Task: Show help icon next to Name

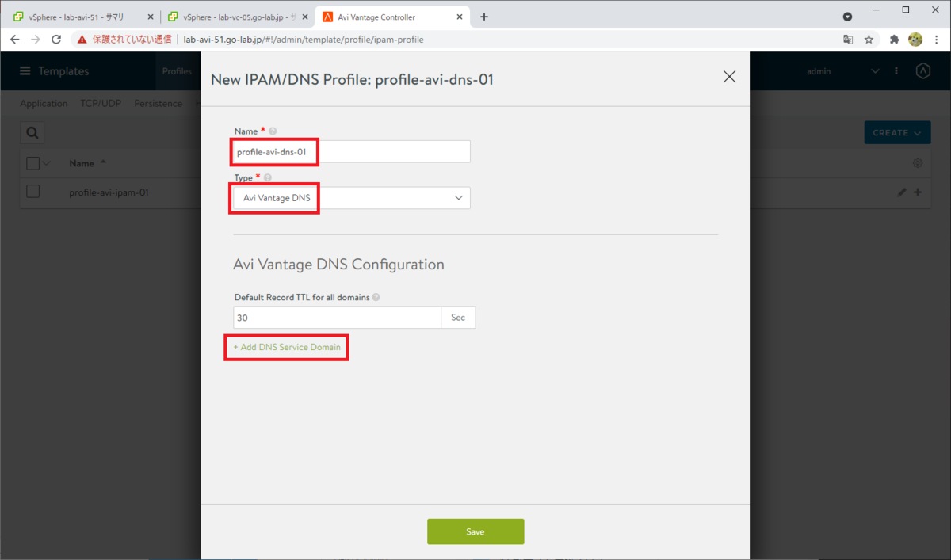Action: [273, 131]
